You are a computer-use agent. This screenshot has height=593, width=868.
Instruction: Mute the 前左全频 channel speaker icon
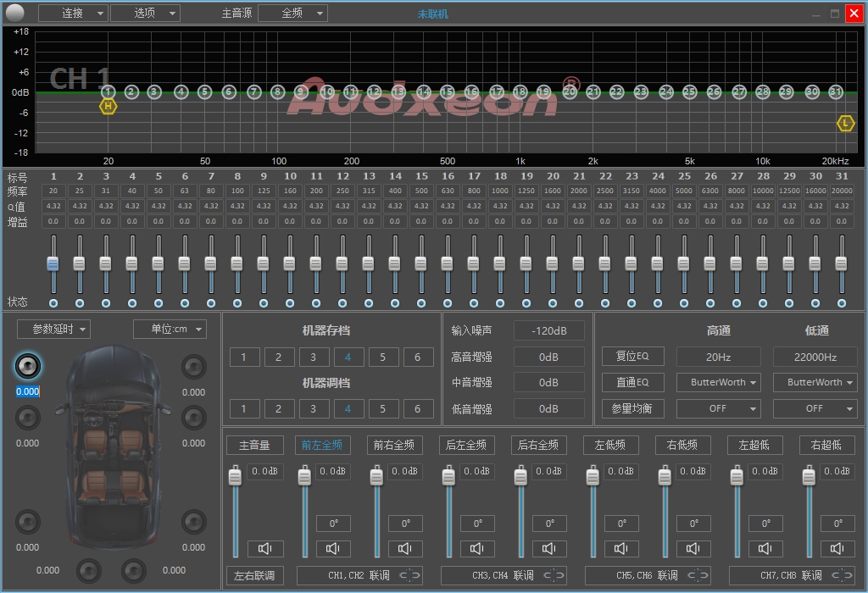333,548
